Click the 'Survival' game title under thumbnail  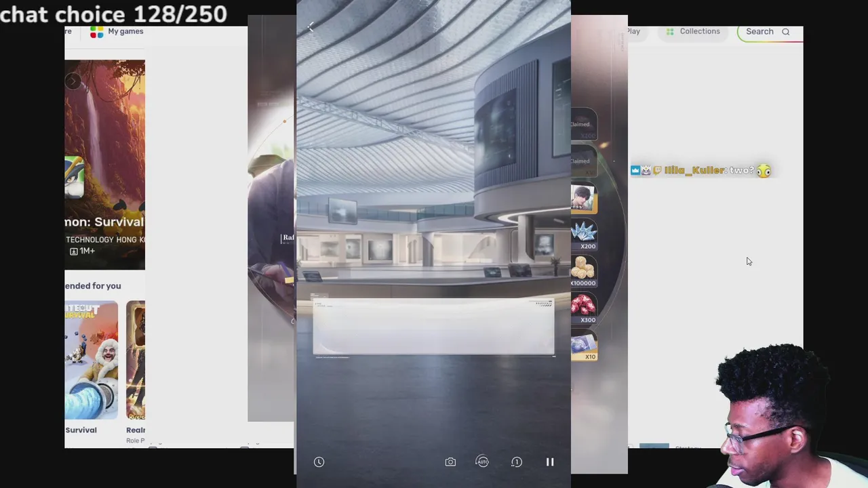click(x=81, y=430)
